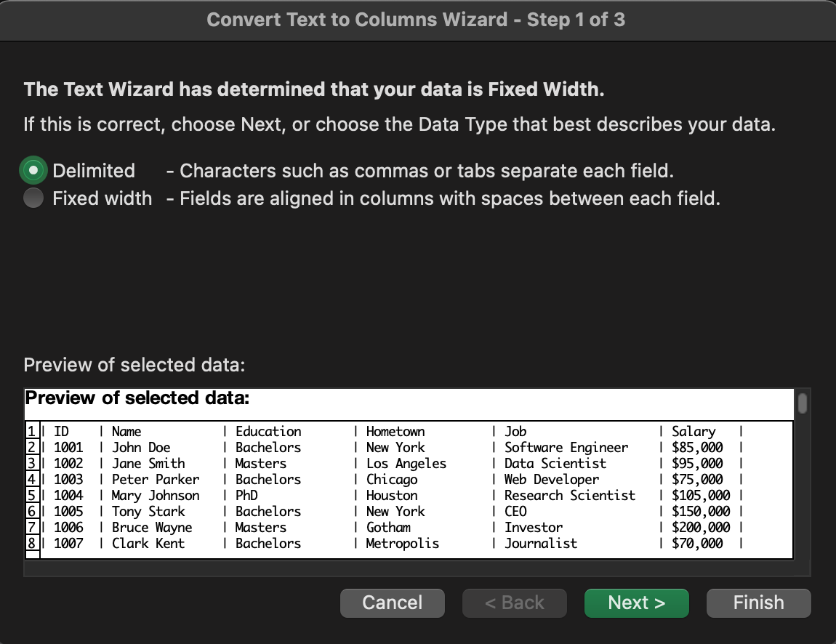Click the preview pane vertical scrollbar thumb
Screen dimensions: 836x644
802,403
